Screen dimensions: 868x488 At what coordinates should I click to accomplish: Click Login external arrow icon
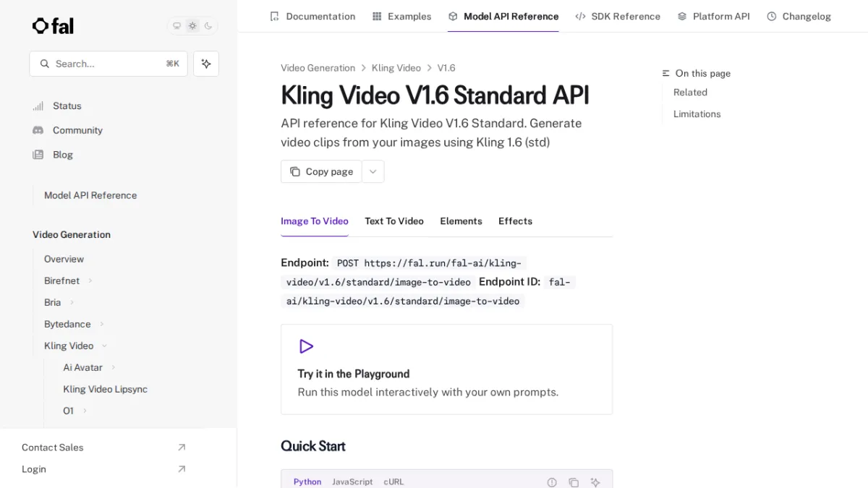pos(182,469)
